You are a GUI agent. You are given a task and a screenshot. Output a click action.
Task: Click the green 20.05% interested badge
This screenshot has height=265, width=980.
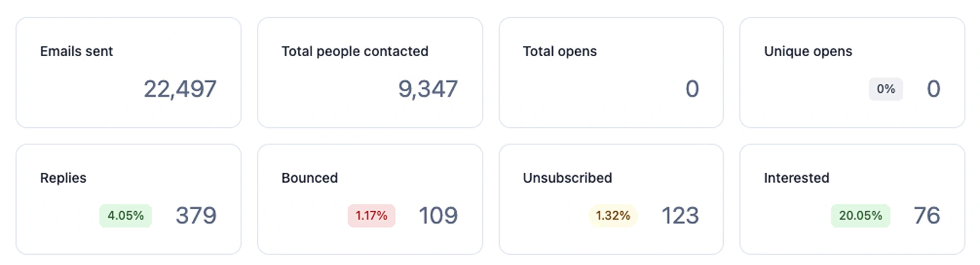[x=860, y=216]
